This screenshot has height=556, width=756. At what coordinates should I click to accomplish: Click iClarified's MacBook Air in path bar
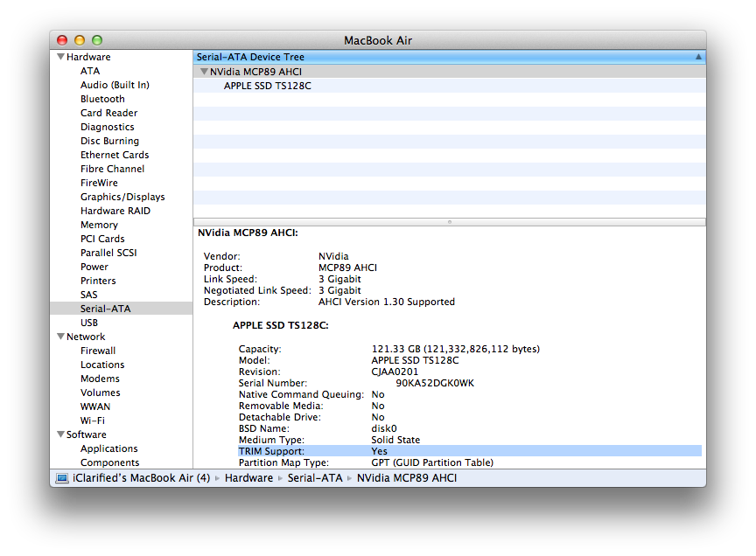click(x=142, y=478)
